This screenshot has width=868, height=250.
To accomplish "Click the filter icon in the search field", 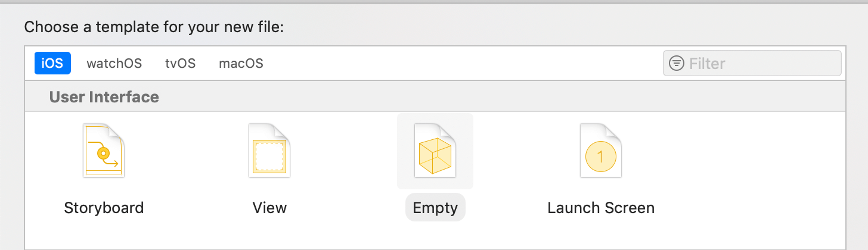I will click(x=677, y=63).
